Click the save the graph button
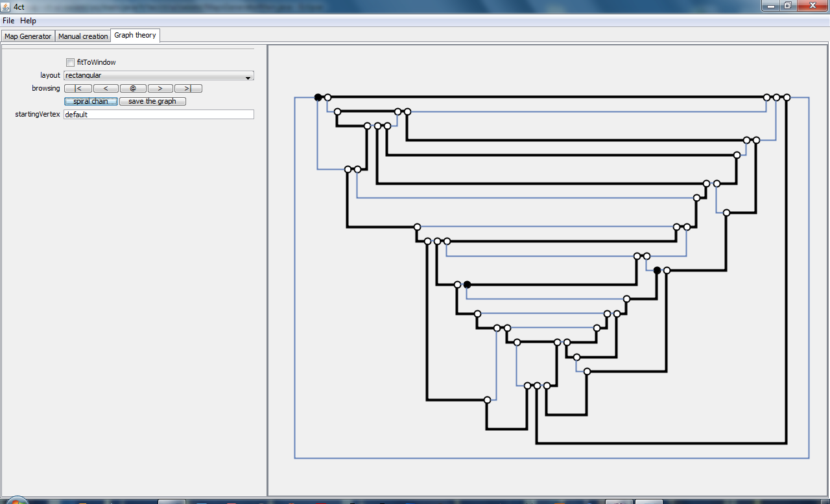The image size is (830, 504). point(152,101)
